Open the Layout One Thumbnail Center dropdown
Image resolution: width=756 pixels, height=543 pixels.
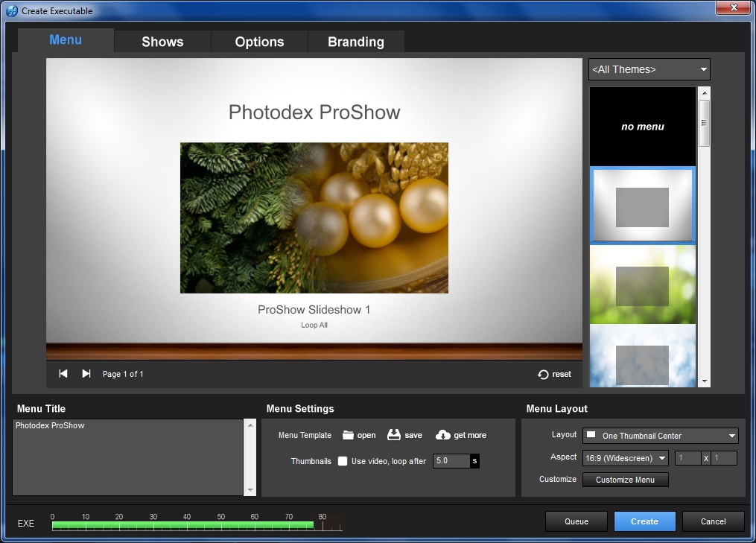click(x=660, y=436)
